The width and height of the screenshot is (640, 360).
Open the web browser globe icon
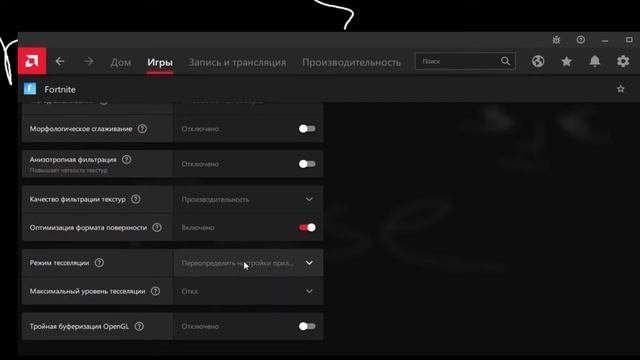(538, 61)
